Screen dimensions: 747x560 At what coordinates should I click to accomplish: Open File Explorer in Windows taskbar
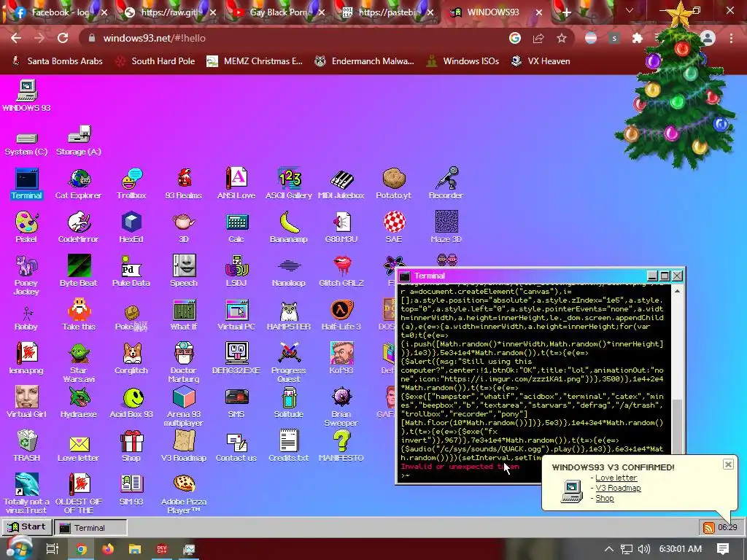point(135,549)
